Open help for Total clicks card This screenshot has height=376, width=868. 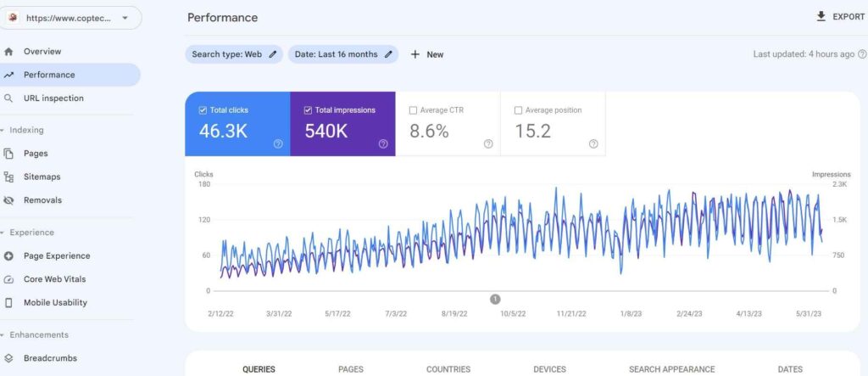tap(278, 143)
